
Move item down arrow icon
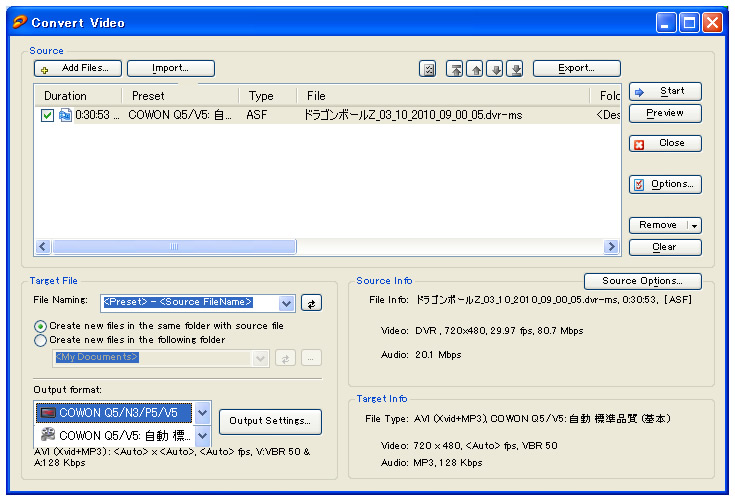pos(495,69)
